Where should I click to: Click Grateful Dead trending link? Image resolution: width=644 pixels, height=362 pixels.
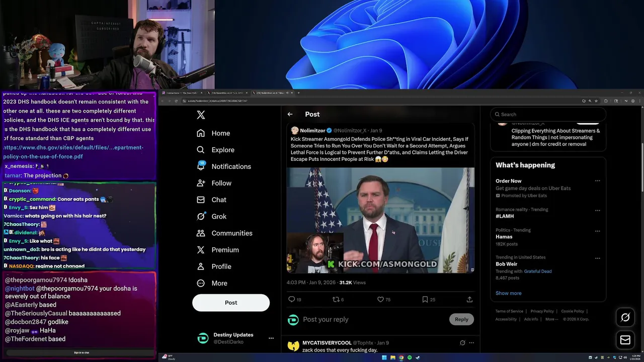pos(538,271)
